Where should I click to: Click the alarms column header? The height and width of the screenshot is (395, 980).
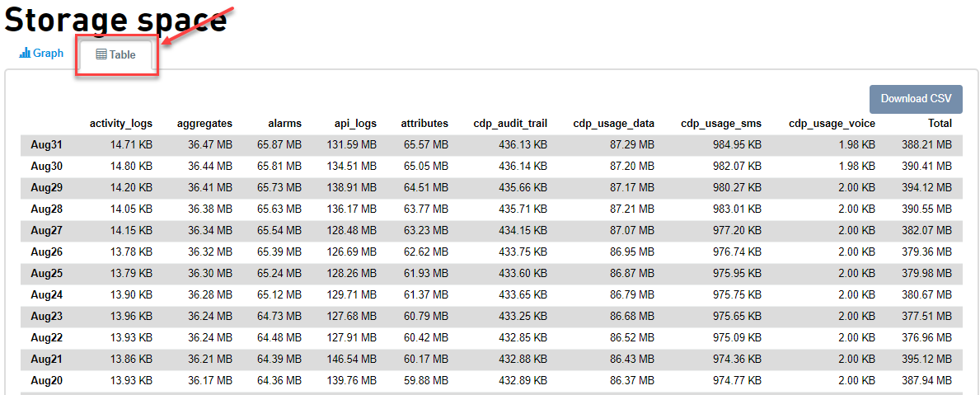pyautogui.click(x=284, y=124)
